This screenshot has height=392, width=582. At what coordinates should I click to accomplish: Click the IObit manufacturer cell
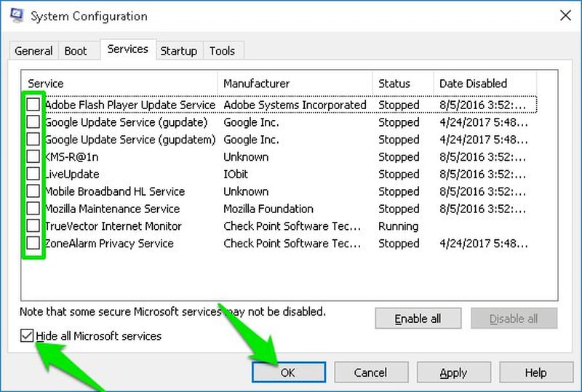tap(235, 174)
